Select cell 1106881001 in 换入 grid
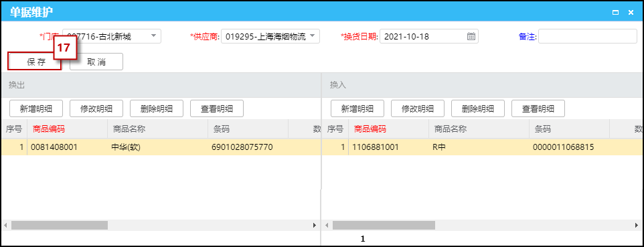This screenshot has height=247, width=644. [388, 147]
